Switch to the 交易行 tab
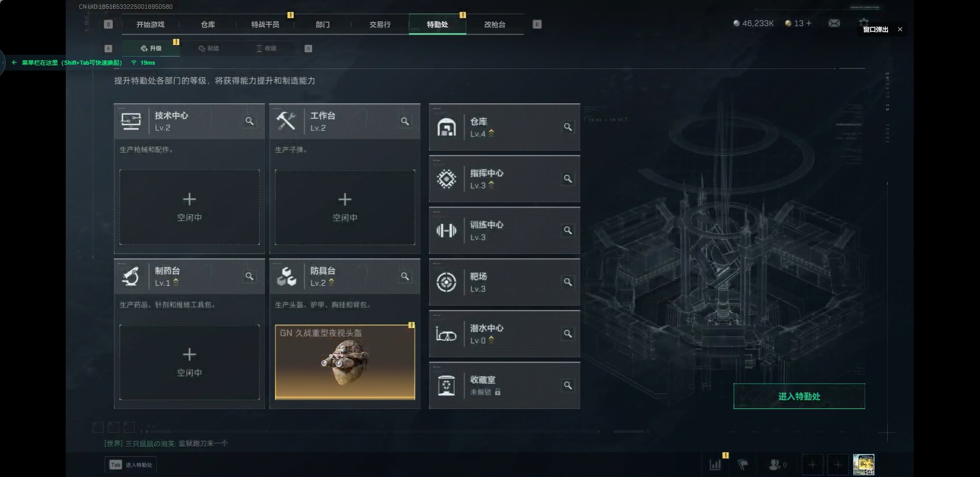The height and width of the screenshot is (477, 980). [380, 25]
